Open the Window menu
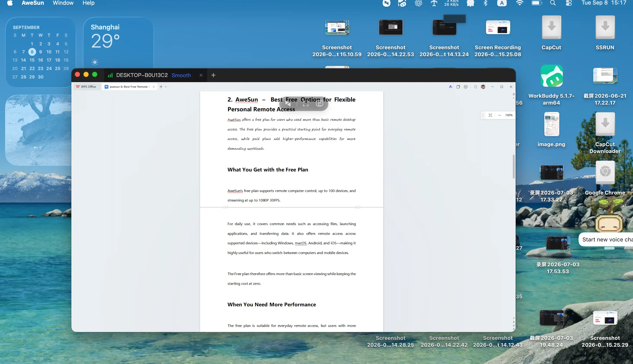 (x=63, y=3)
